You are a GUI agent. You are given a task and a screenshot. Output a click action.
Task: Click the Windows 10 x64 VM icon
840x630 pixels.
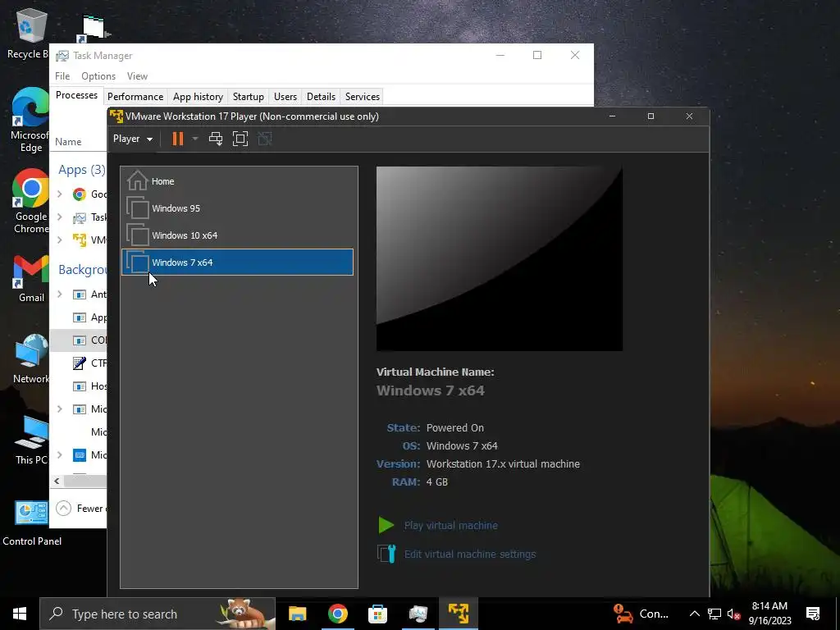point(137,235)
